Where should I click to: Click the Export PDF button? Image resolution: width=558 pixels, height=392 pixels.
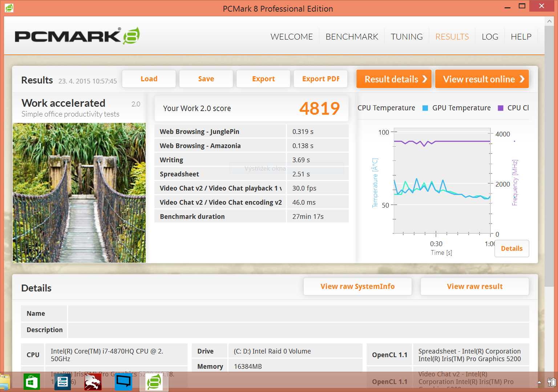(321, 79)
